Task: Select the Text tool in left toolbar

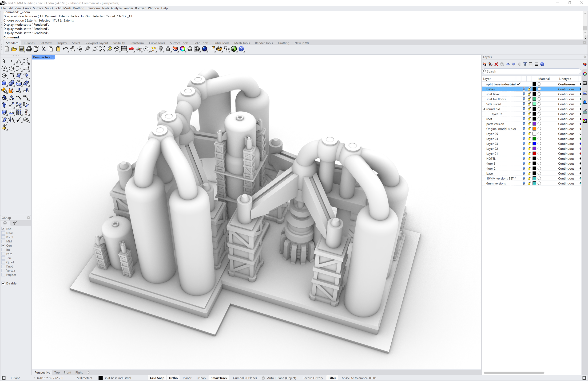Action: coord(4,105)
